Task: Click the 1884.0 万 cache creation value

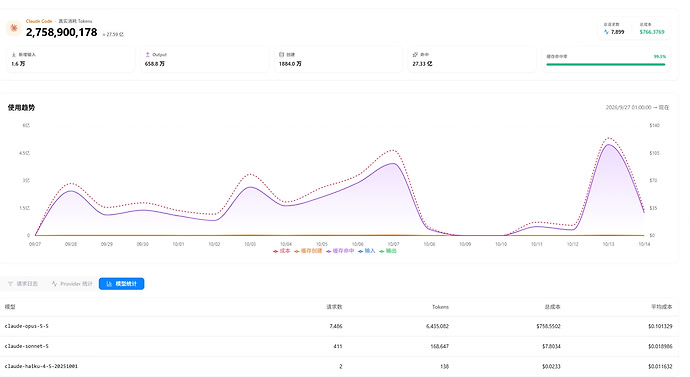Action: coord(290,64)
